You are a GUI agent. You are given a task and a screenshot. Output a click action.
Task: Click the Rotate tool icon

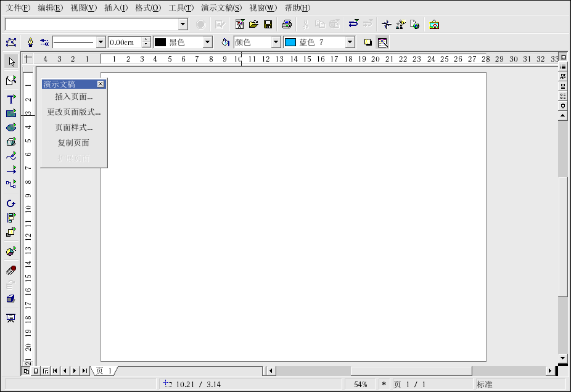(x=10, y=203)
